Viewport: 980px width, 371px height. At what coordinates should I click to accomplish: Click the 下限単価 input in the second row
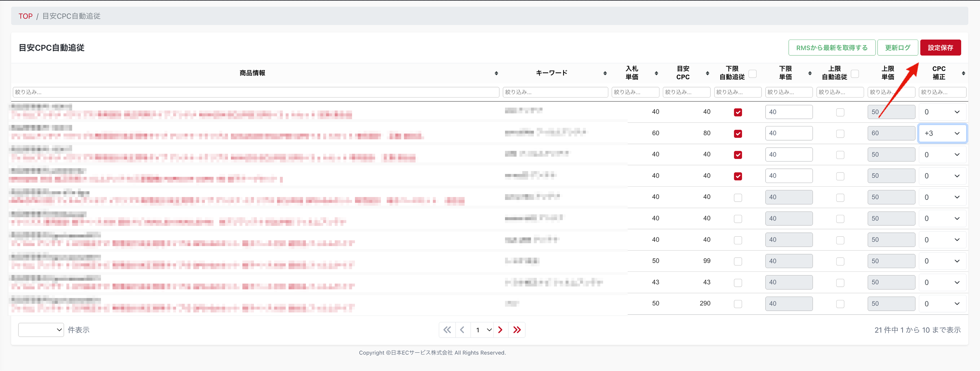(788, 133)
